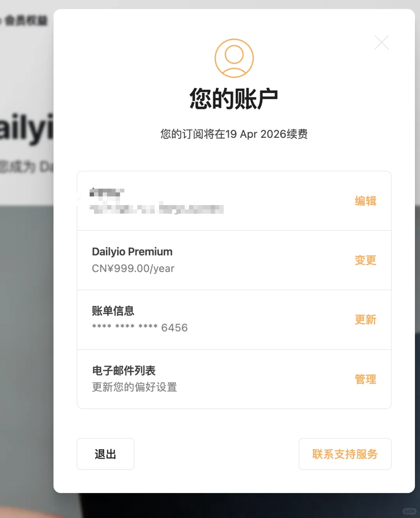
Task: Click 编辑 to edit profile details
Action: point(365,201)
